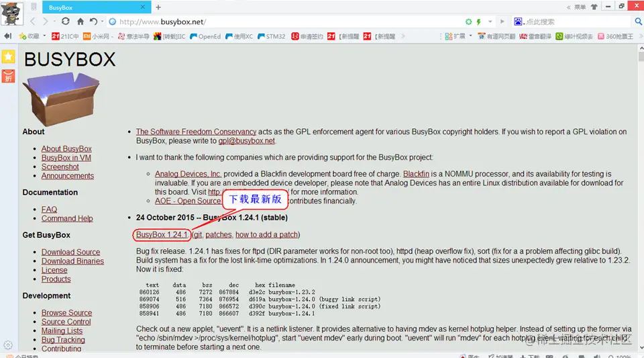644x358 pixels.
Task: Open address bar history dropdown arrow
Action: click(490, 21)
